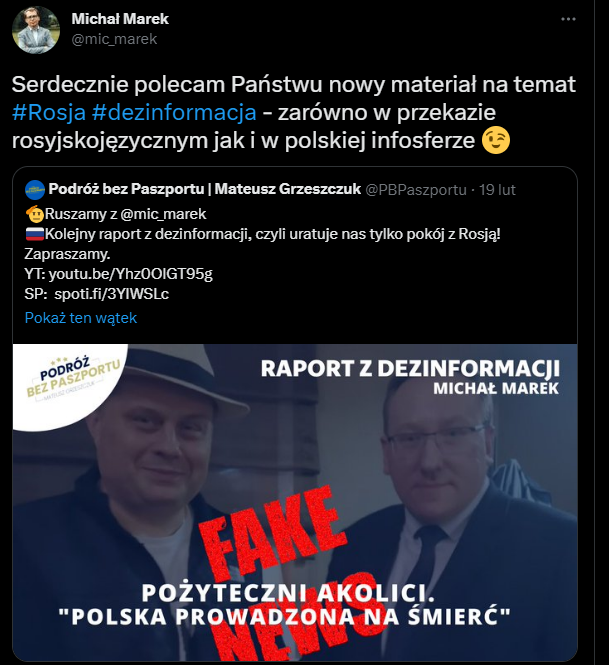Click the saluting face emoji before Ruszamy
Image resolution: width=609 pixels, height=665 pixels.
35,214
